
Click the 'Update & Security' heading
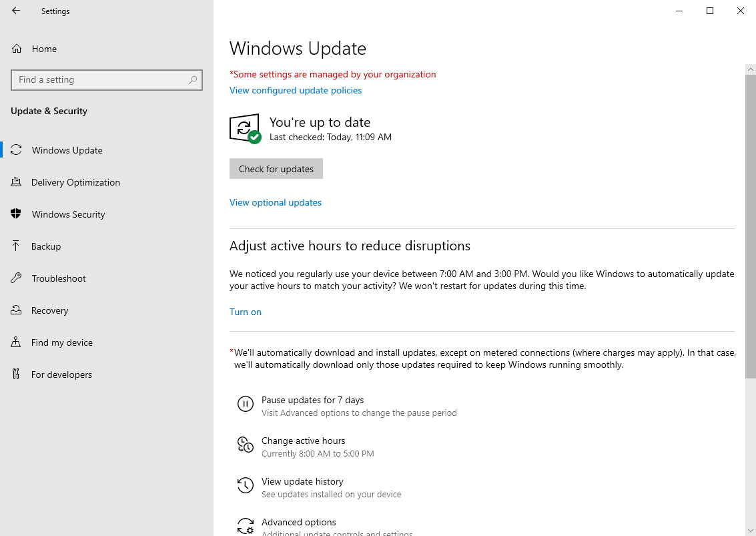tap(49, 111)
